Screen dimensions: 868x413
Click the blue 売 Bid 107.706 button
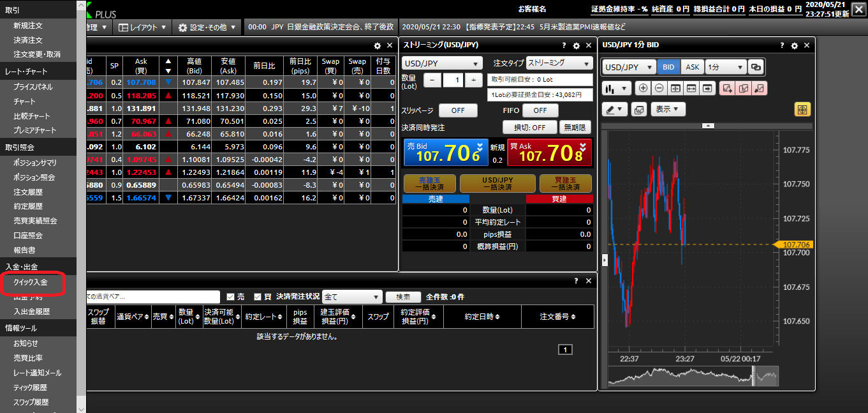click(446, 153)
